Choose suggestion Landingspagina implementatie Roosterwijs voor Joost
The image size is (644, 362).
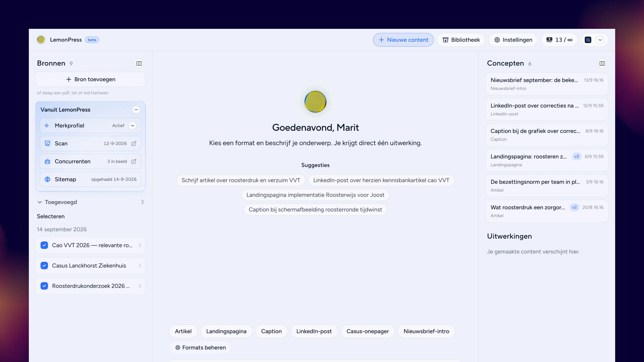click(315, 195)
